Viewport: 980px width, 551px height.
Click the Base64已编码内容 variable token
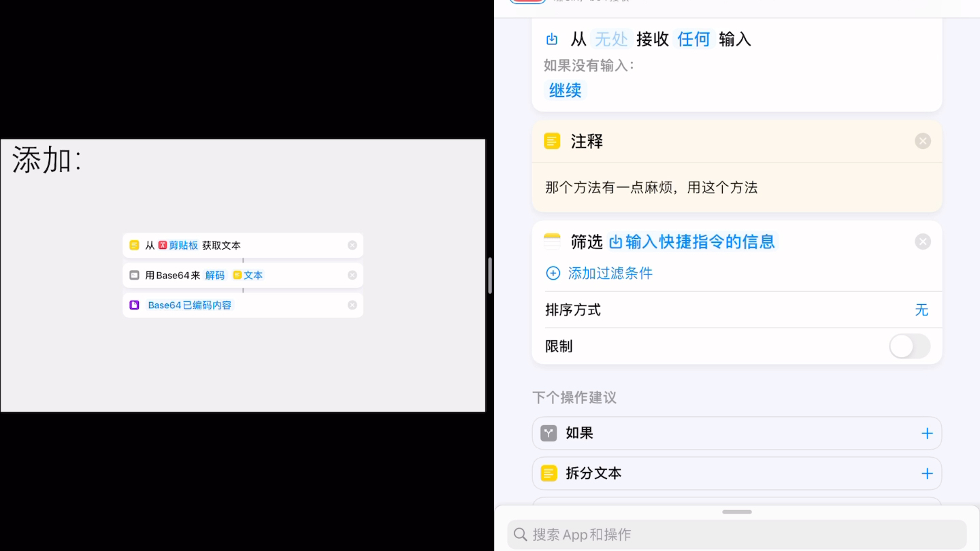coord(190,305)
